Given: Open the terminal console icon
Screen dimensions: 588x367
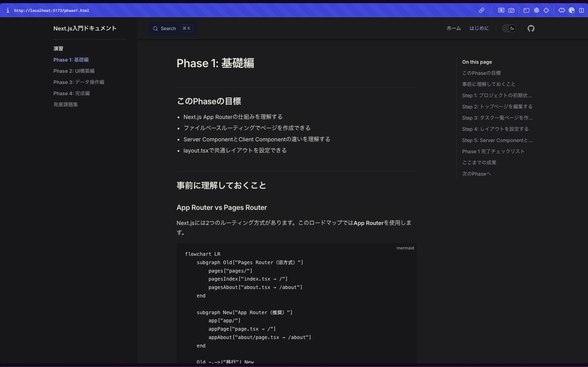Looking at the screenshot, I should tap(526, 10).
